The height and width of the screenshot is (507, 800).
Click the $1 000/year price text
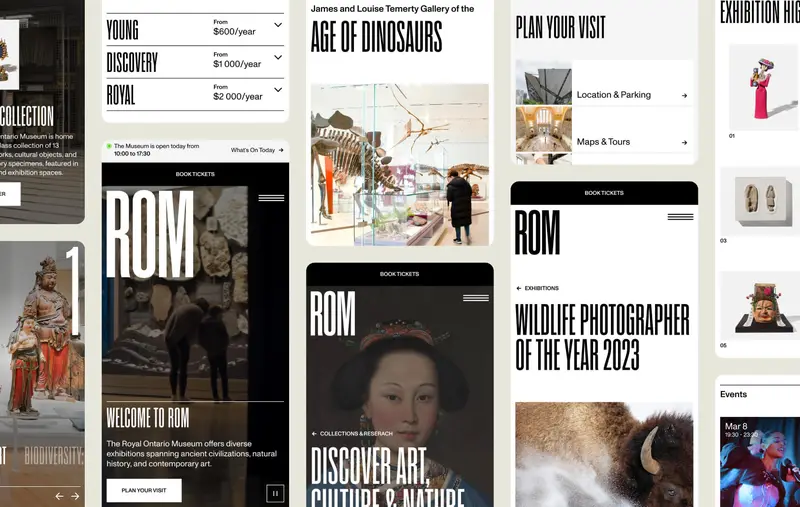pyautogui.click(x=237, y=64)
